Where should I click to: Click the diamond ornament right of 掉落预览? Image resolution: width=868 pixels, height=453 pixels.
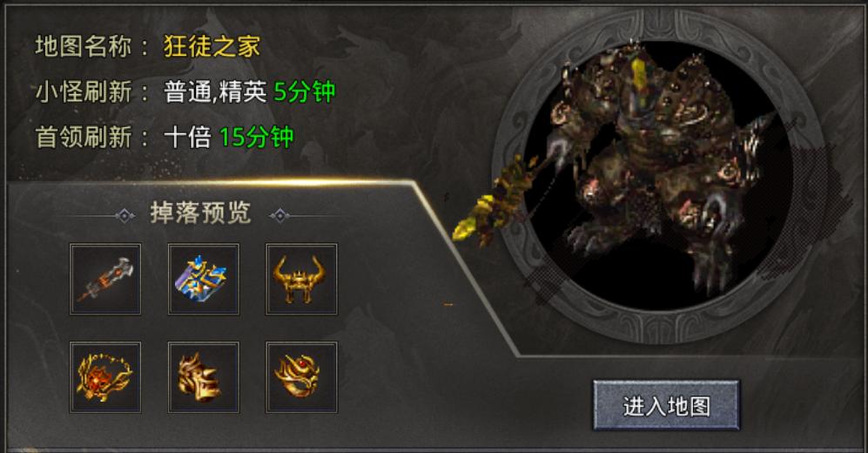tap(279, 215)
